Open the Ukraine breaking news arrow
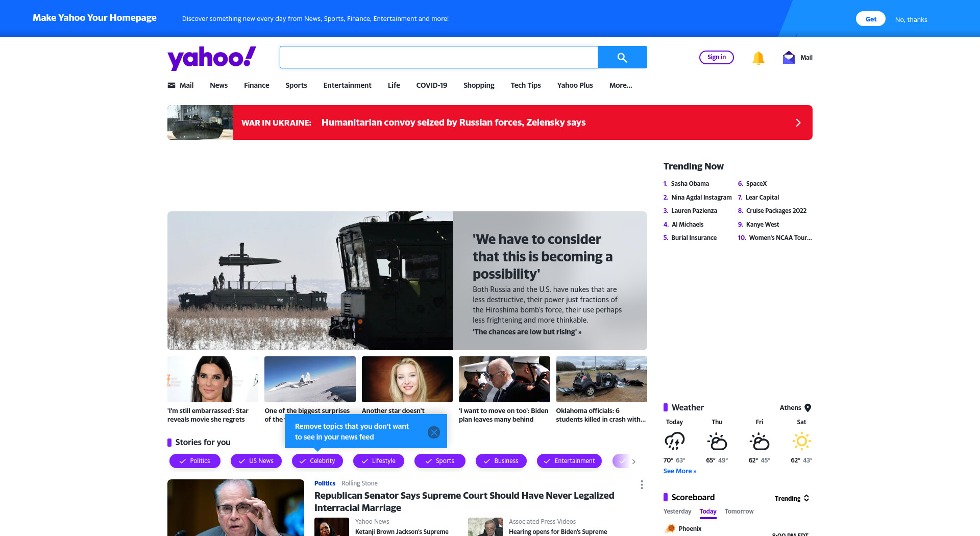Image resolution: width=980 pixels, height=536 pixels. tap(798, 123)
